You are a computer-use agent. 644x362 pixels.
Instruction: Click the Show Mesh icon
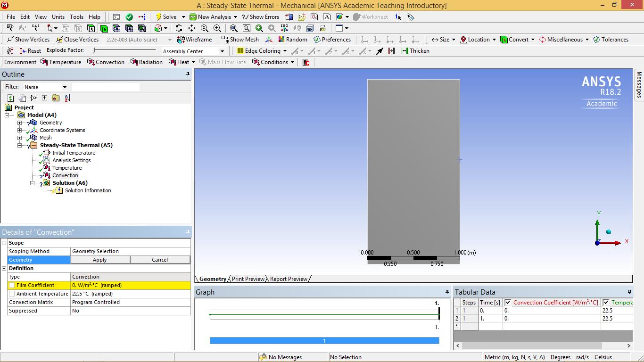click(225, 40)
